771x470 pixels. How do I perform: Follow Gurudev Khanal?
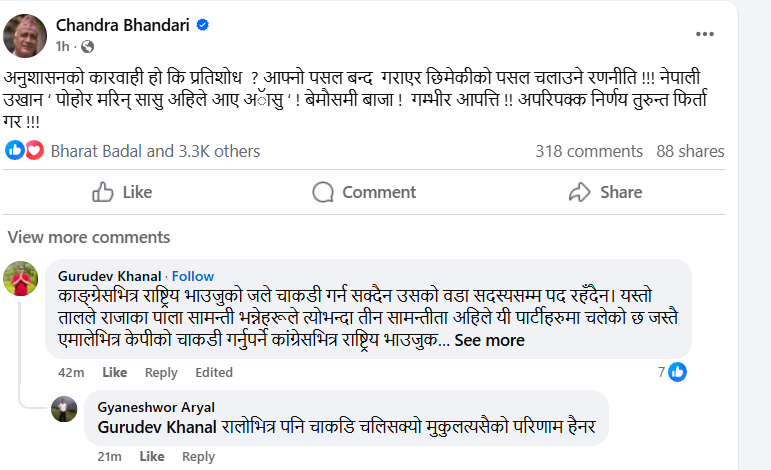tap(193, 276)
